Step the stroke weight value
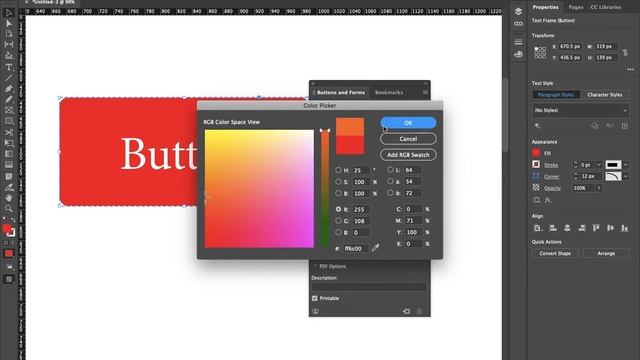640x360 pixels. (576, 165)
